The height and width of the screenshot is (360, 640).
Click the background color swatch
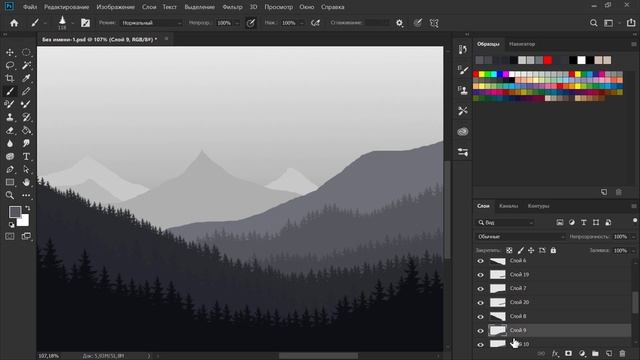click(x=24, y=221)
